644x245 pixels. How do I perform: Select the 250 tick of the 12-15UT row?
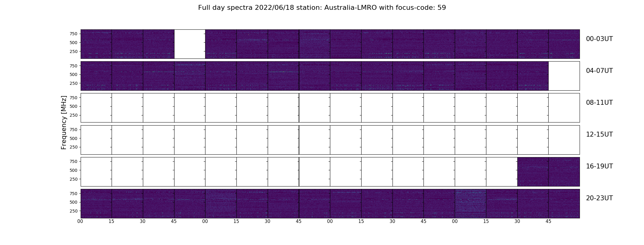click(x=73, y=147)
